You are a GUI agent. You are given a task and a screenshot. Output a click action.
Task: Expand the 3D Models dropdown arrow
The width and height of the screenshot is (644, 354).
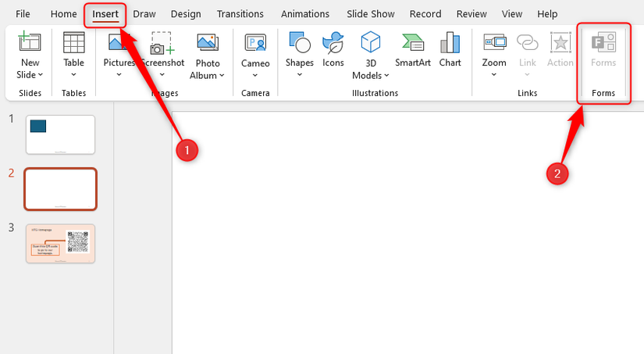pos(386,76)
